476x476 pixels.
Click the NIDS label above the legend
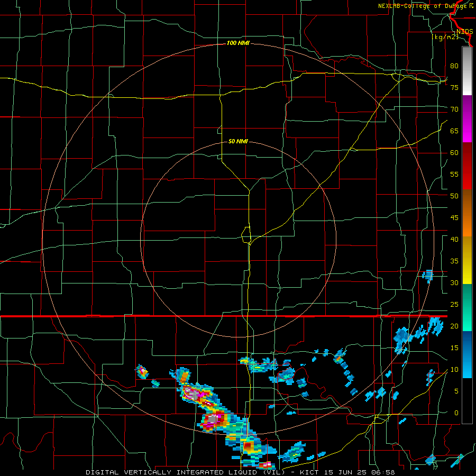pyautogui.click(x=464, y=32)
